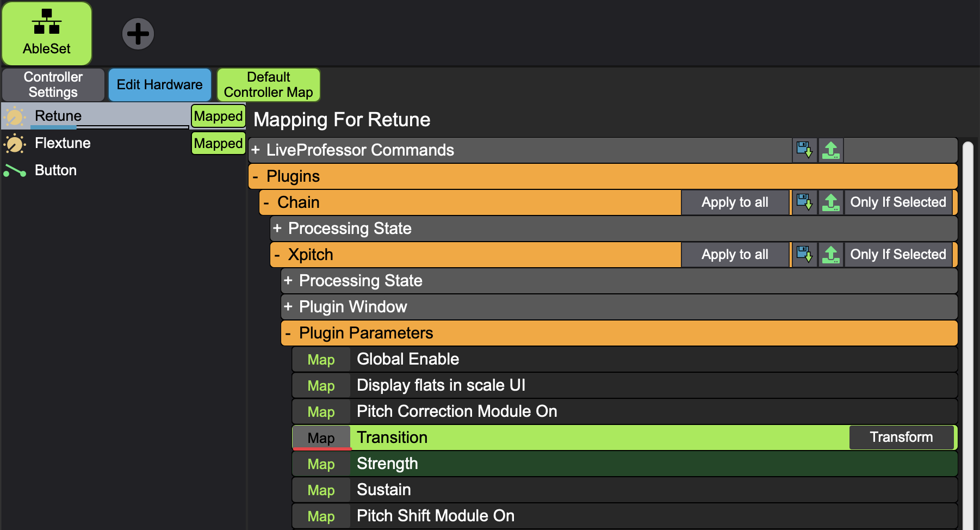This screenshot has height=530, width=980.
Task: Click the vertical scrollbar in mapping list
Action: pyautogui.click(x=967, y=326)
